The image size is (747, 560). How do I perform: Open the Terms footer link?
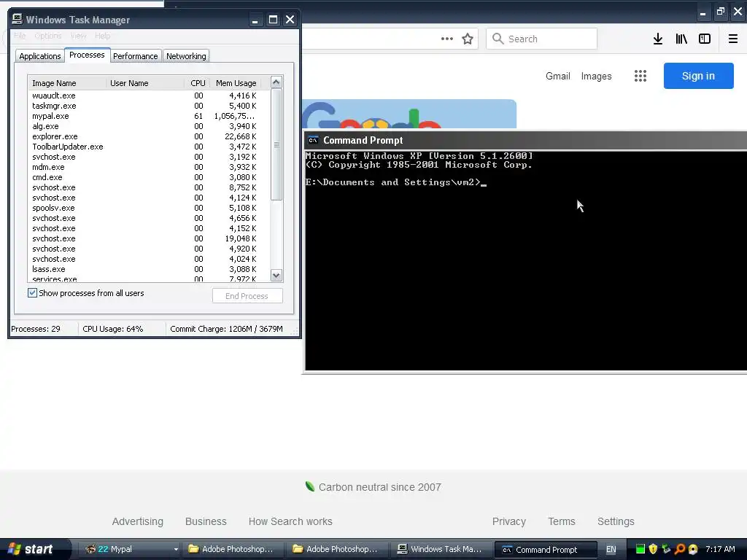562,521
